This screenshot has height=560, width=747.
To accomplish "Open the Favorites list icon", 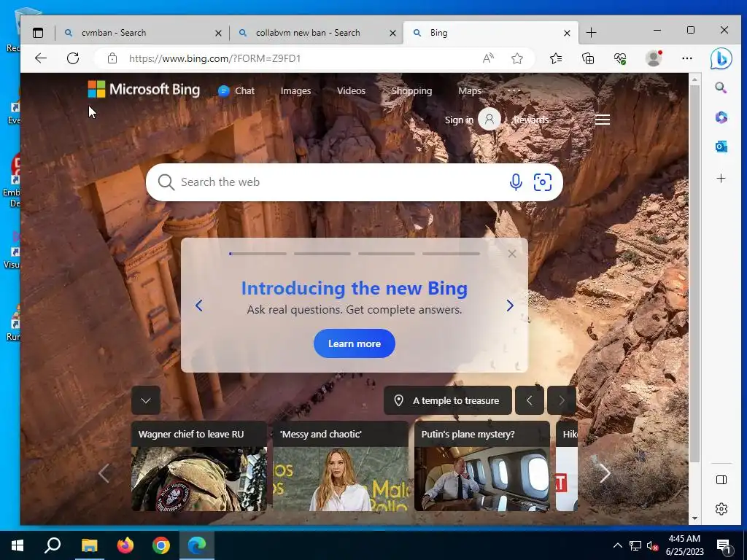I will (x=555, y=58).
